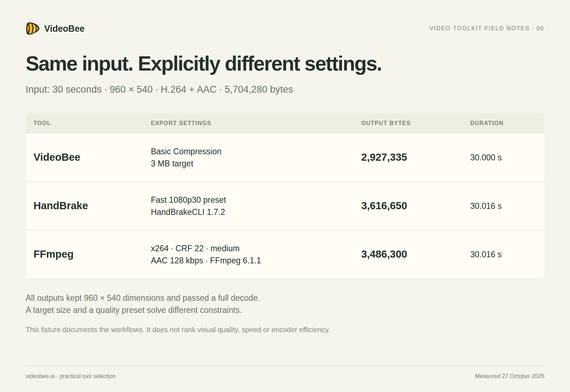
Task: Click 'x264 · CRF 22 · medium' setting
Action: point(195,248)
